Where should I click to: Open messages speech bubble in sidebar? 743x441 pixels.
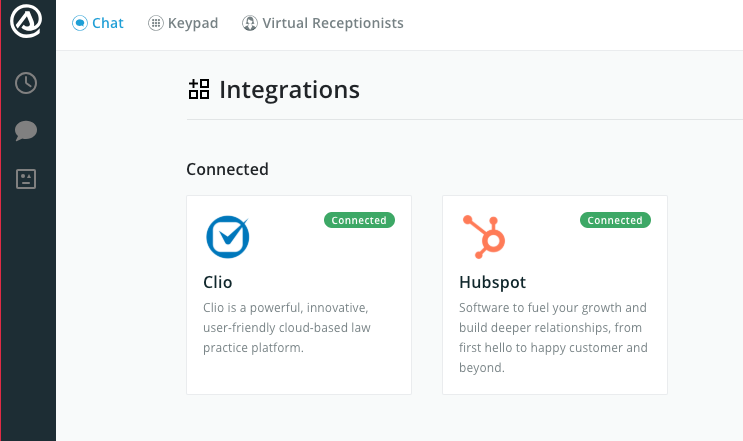pos(26,131)
